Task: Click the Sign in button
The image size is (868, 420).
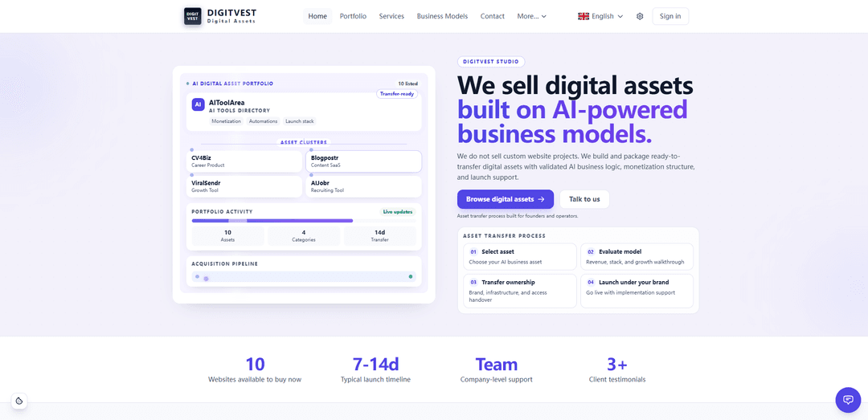Action: [670, 16]
